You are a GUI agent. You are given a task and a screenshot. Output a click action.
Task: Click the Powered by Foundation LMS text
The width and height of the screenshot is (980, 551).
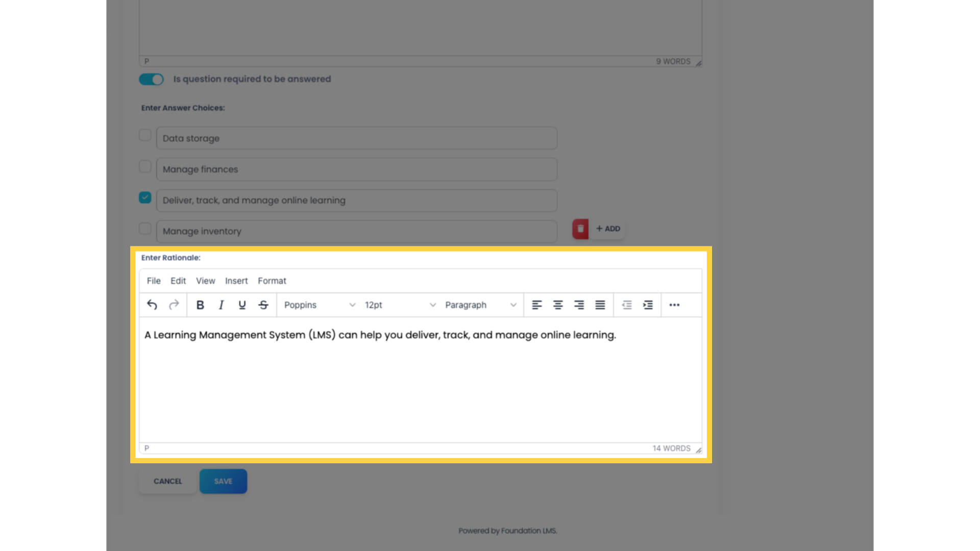point(508,531)
